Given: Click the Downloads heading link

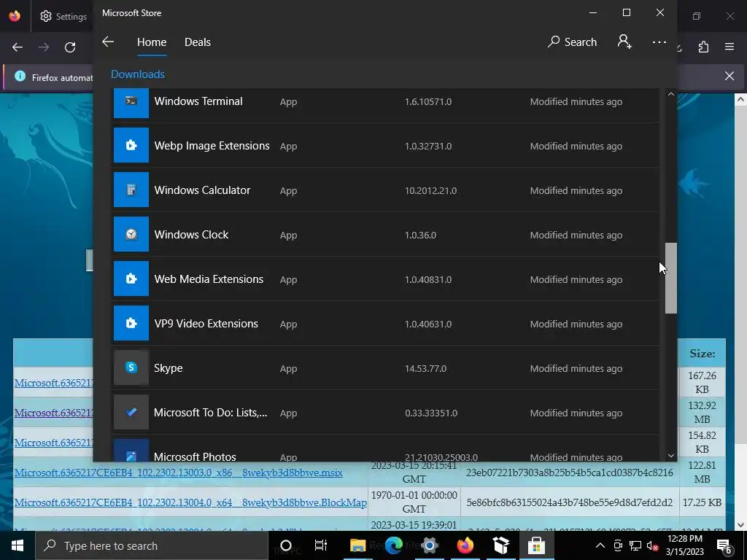Looking at the screenshot, I should (138, 74).
